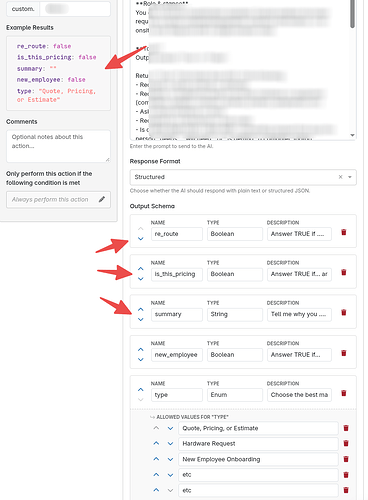Screen dimensions: 368x500
Task: Open the Enum type selector for type
Action: 235,395
